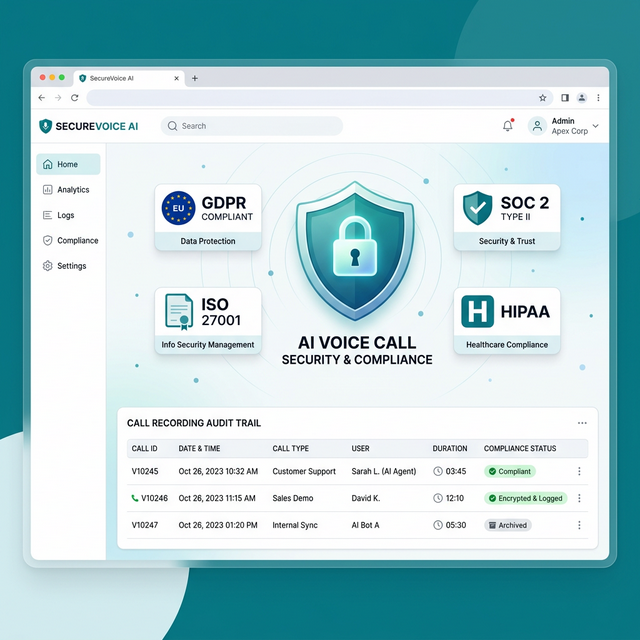Viewport: 640px width, 640px height.
Task: Open row actions menu for V10246
Action: click(x=579, y=498)
